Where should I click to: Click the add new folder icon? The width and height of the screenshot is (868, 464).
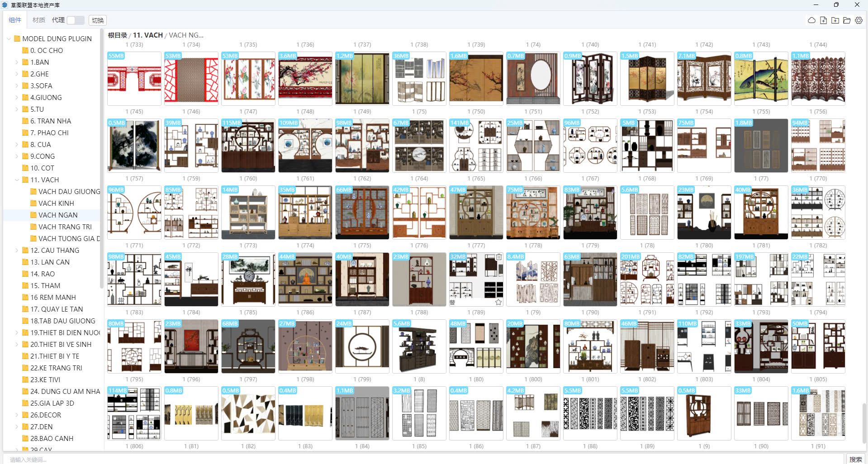click(835, 20)
